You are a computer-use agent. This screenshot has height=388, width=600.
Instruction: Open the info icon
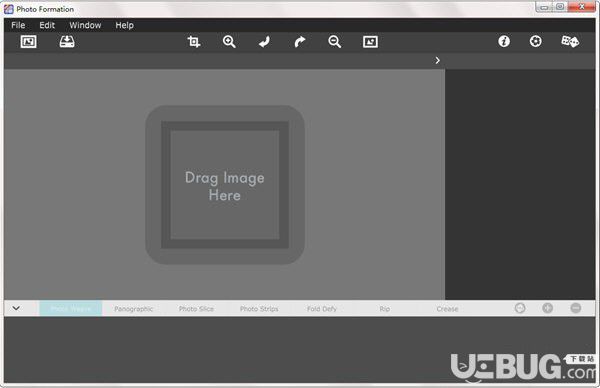tap(504, 41)
